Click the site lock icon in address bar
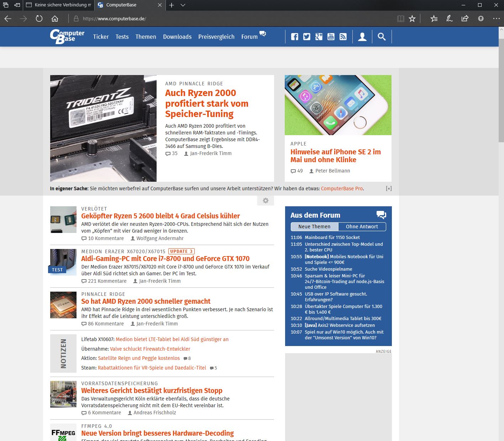 pyautogui.click(x=76, y=18)
